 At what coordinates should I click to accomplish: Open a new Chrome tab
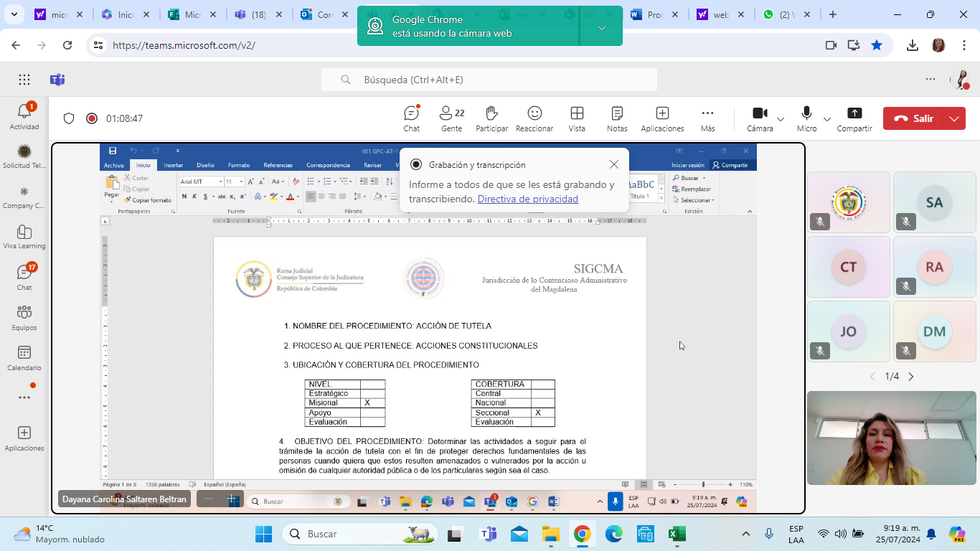coord(832,14)
